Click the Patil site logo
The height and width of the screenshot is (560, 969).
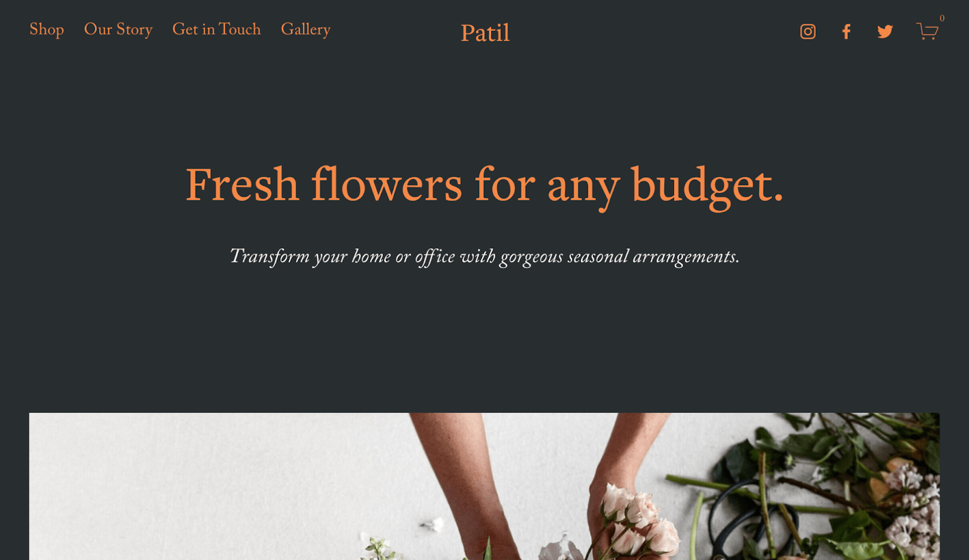pyautogui.click(x=485, y=33)
